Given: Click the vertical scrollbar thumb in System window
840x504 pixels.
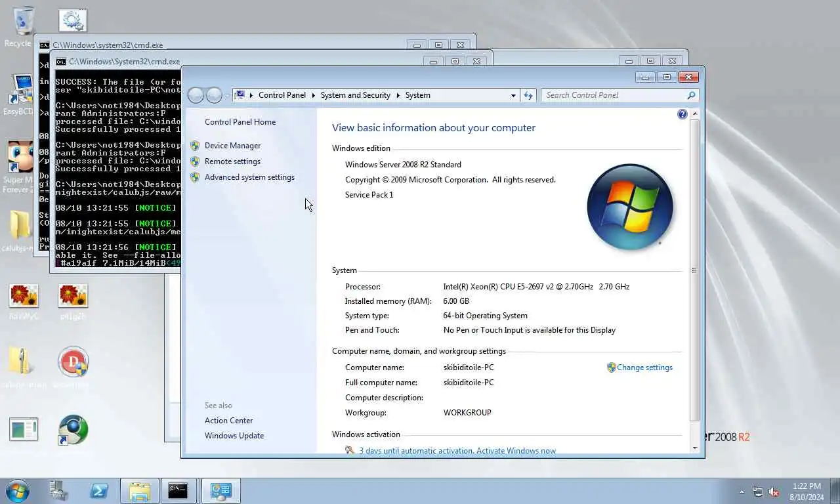Looking at the screenshot, I should [695, 270].
